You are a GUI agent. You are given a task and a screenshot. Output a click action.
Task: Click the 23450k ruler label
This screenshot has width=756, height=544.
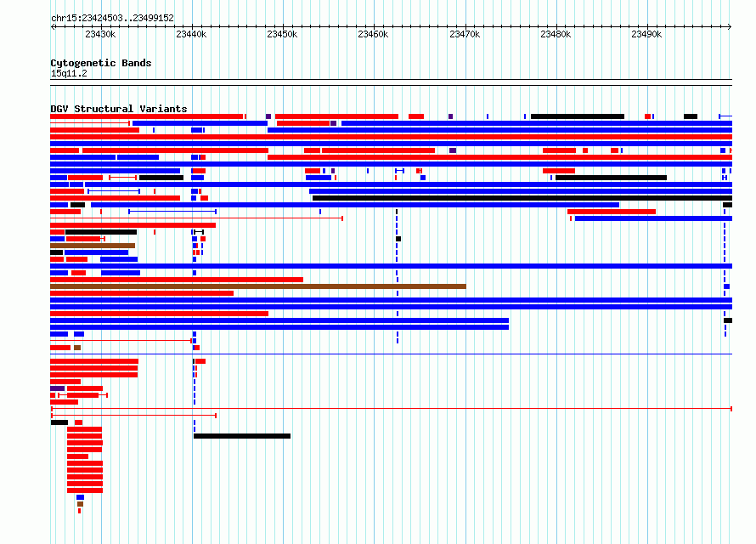282,34
